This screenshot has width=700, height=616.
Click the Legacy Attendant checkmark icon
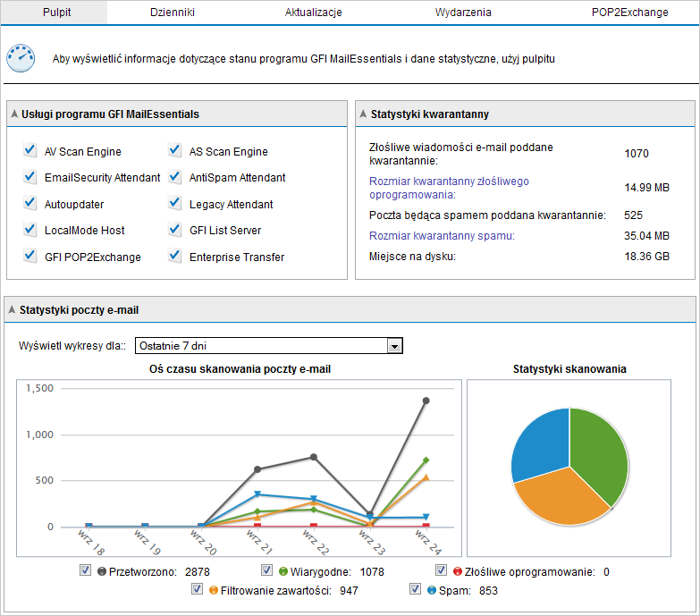click(x=175, y=203)
